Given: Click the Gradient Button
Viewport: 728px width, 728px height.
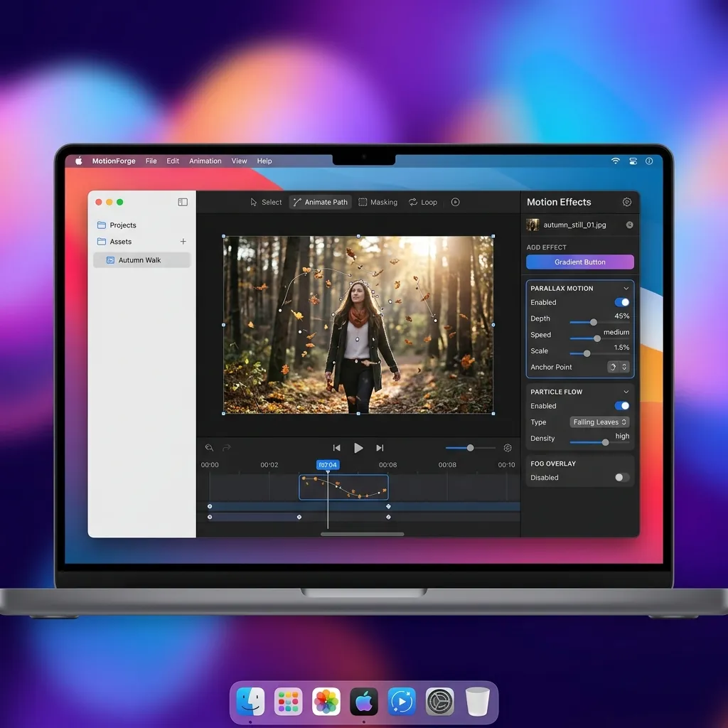Looking at the screenshot, I should pyautogui.click(x=580, y=262).
